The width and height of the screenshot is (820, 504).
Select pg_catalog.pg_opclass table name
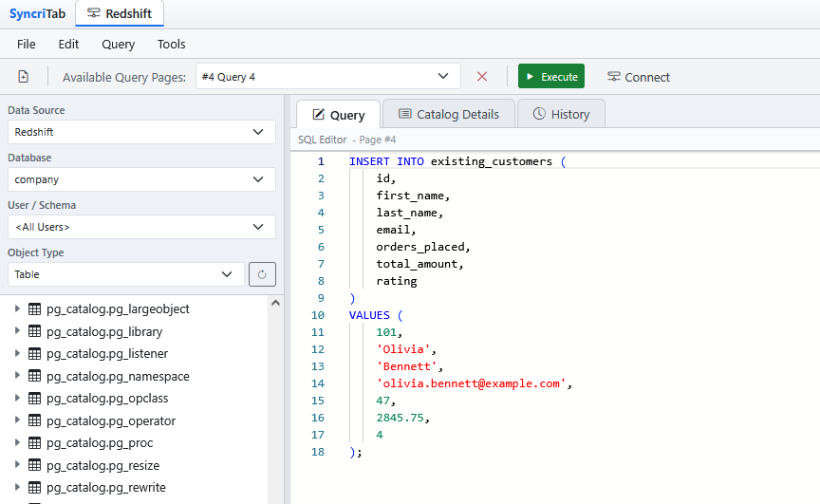[x=107, y=399]
